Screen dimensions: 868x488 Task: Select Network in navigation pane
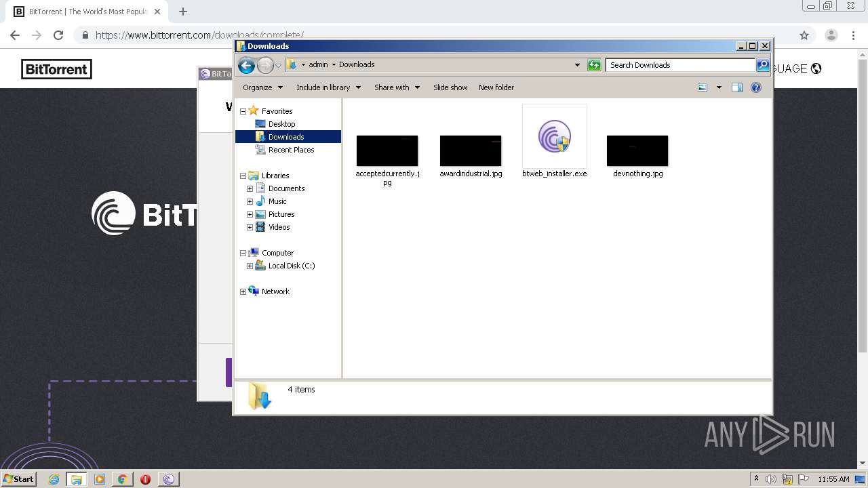(x=275, y=291)
